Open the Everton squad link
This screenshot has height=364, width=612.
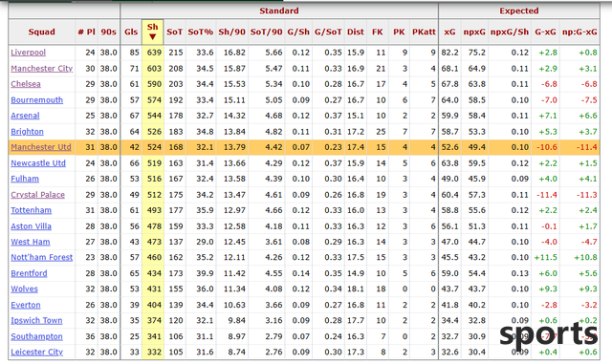click(26, 306)
